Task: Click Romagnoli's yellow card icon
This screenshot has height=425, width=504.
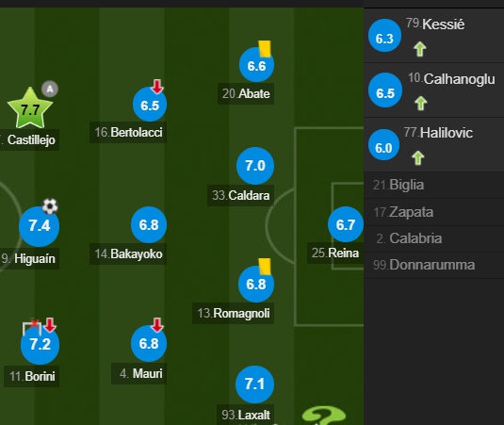Action: (x=265, y=267)
